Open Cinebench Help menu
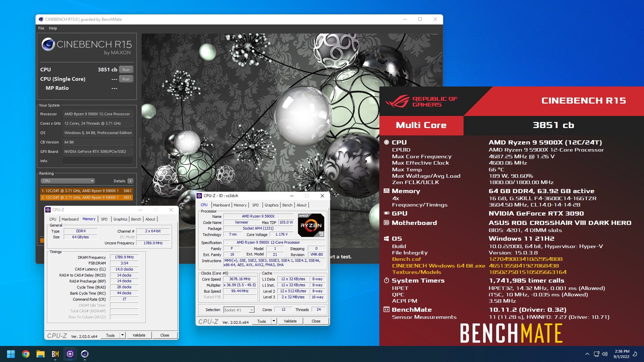This screenshot has height=362, width=644. pyautogui.click(x=53, y=28)
